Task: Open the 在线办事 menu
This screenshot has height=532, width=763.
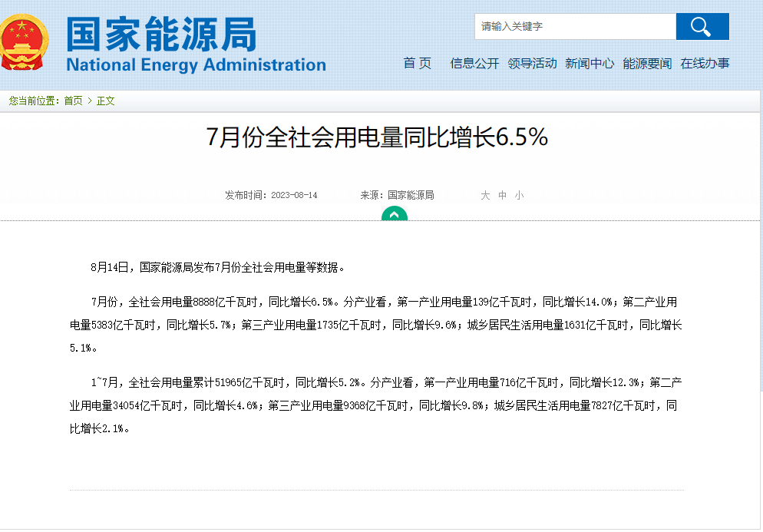Action: pyautogui.click(x=705, y=64)
